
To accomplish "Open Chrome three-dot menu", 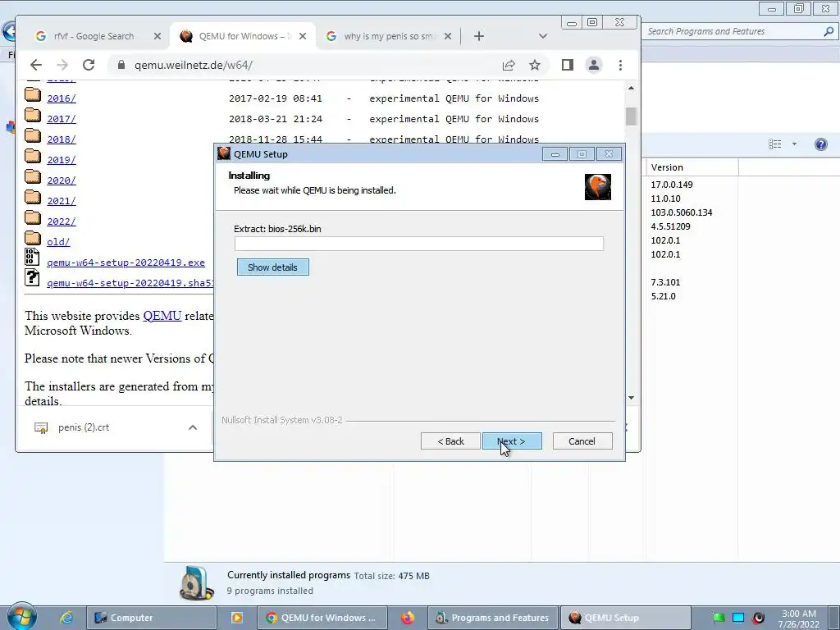I will tap(620, 65).
